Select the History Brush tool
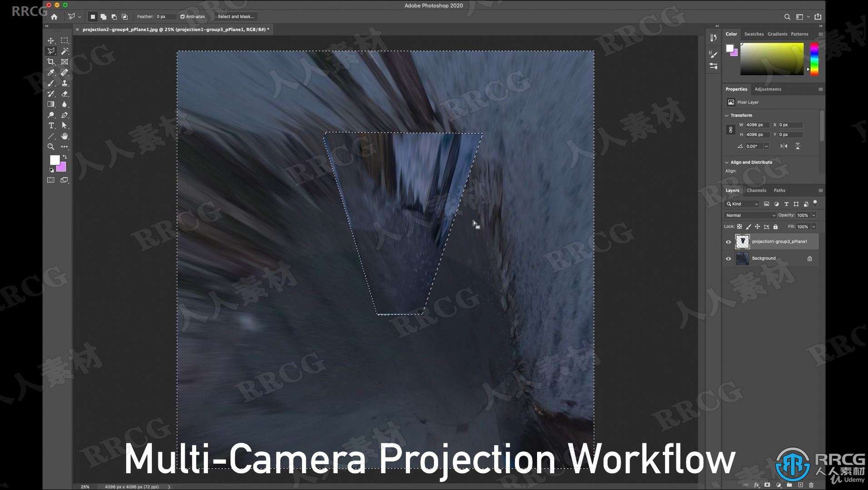This screenshot has height=490, width=868. tap(51, 94)
